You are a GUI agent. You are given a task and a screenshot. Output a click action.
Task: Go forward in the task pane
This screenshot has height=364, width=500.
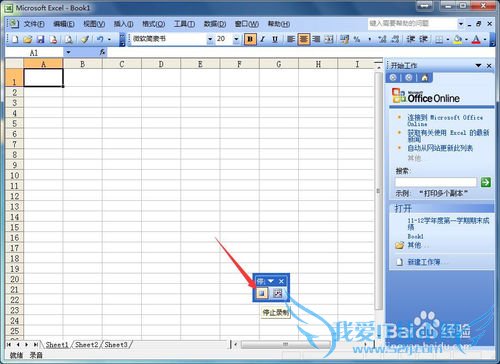(x=409, y=78)
